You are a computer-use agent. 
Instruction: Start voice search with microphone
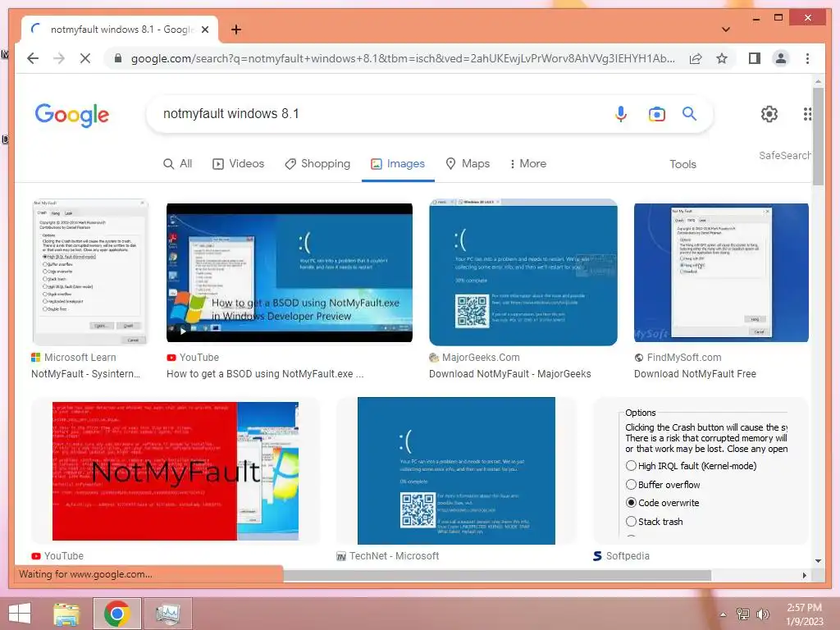(x=620, y=113)
